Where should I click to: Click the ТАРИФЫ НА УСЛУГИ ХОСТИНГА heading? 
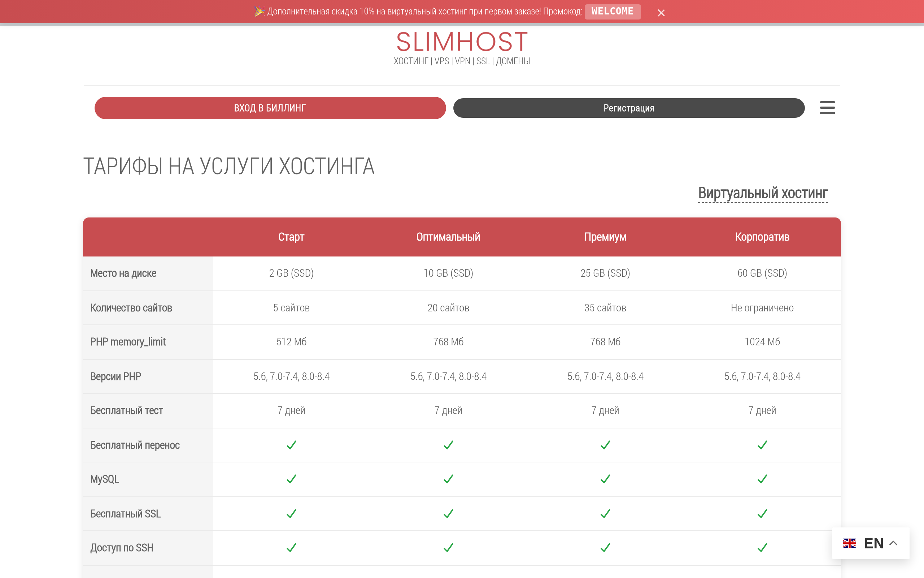pos(229,166)
